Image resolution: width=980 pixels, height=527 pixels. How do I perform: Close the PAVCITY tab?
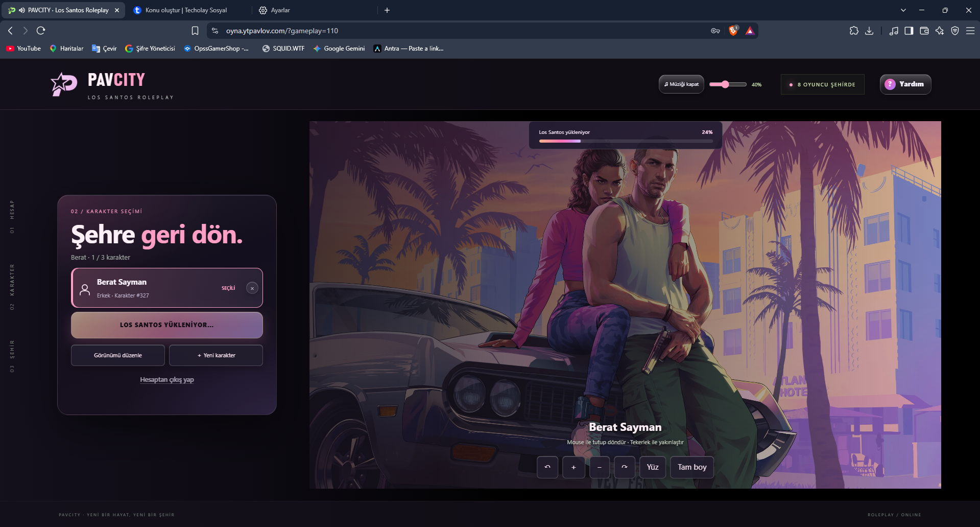tap(117, 10)
